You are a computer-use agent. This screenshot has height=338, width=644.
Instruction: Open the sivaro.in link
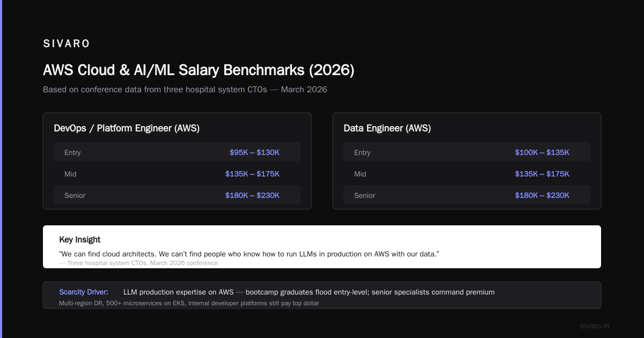tap(595, 326)
